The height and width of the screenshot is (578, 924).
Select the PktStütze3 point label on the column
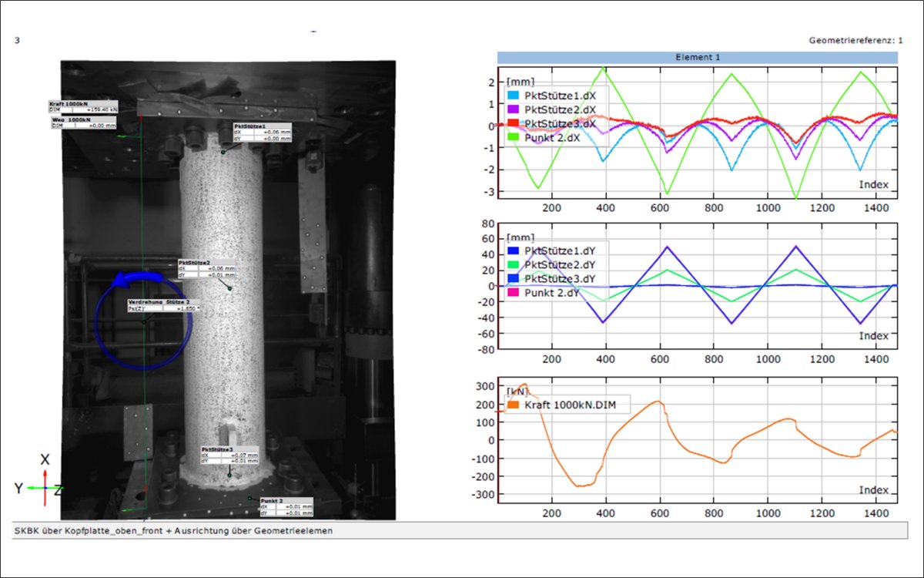[x=230, y=454]
